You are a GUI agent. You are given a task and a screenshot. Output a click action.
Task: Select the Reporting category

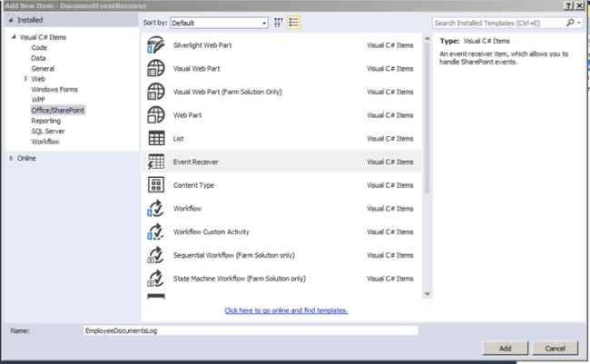click(x=46, y=121)
